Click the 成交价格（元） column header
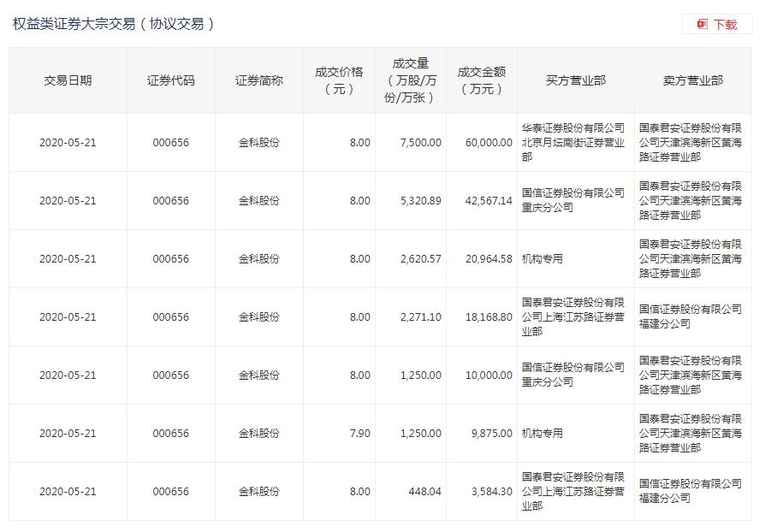The width and height of the screenshot is (771, 532). pos(339,80)
